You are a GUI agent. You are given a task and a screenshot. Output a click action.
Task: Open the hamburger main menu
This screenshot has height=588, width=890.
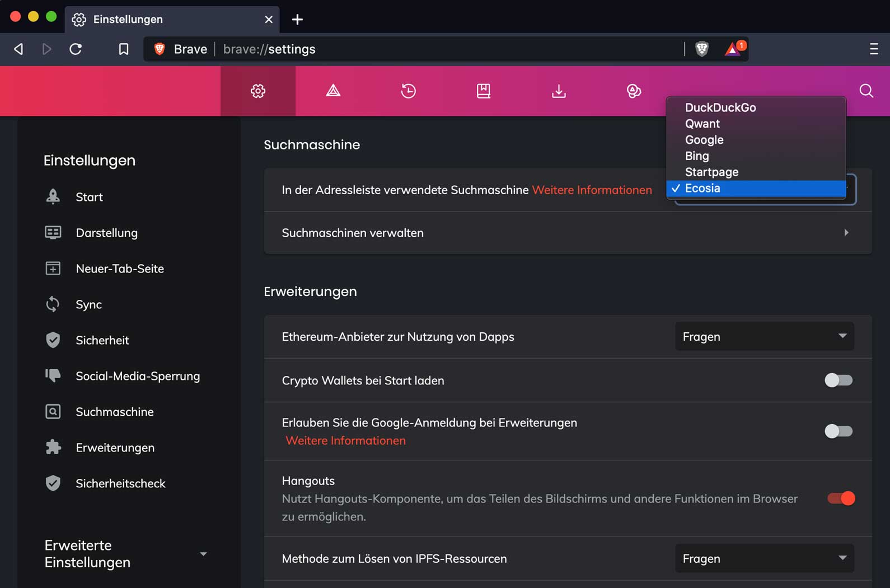[x=874, y=49]
